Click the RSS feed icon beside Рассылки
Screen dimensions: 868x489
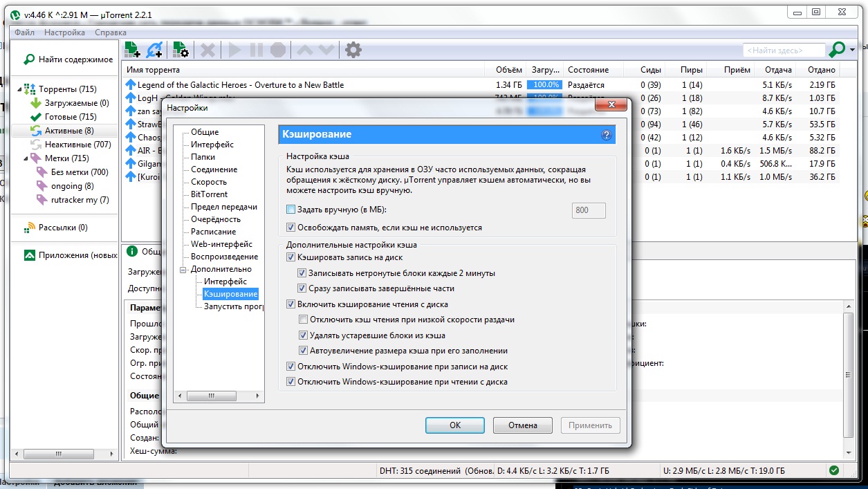pos(30,228)
